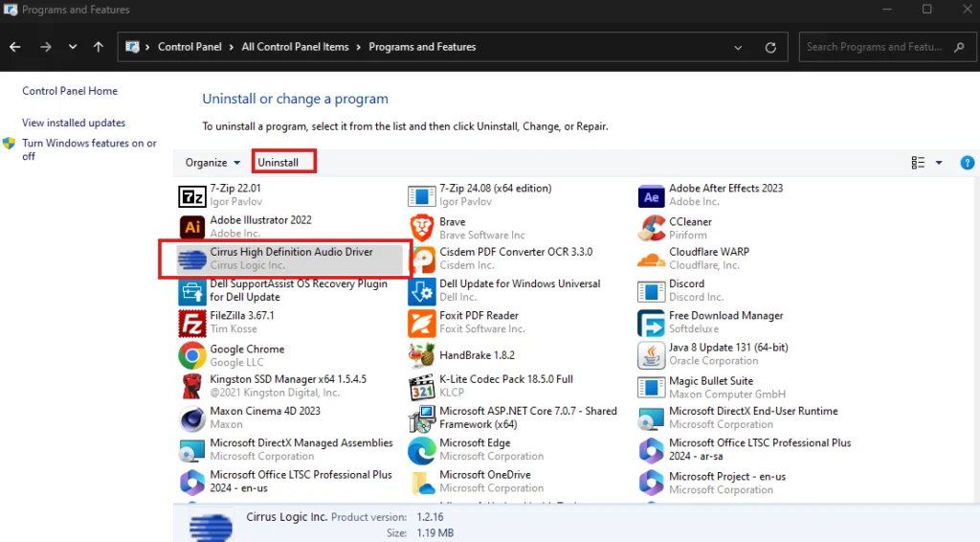
Task: Click the Microsoft DirectX Managed Assemblies icon
Action: 191,451
